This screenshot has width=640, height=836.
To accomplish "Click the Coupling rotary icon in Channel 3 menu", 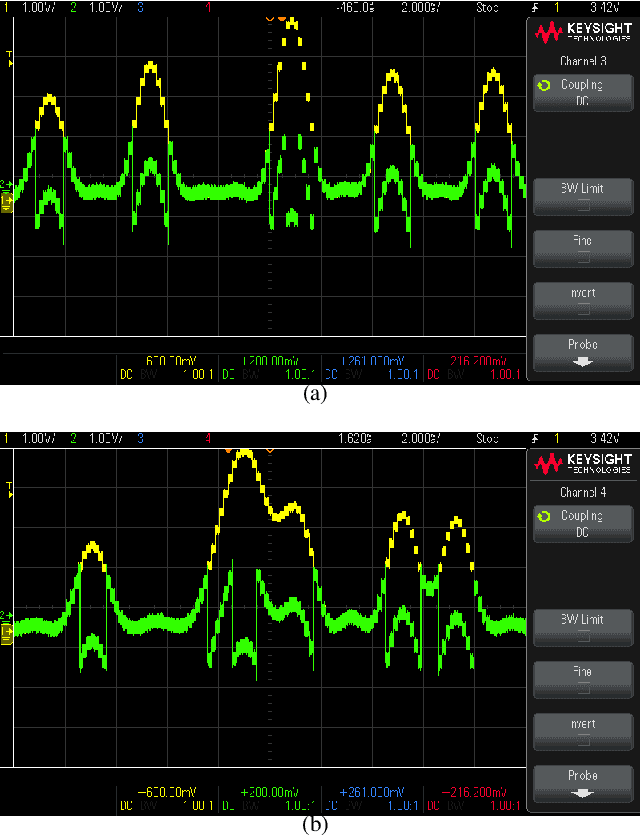I will coord(543,87).
